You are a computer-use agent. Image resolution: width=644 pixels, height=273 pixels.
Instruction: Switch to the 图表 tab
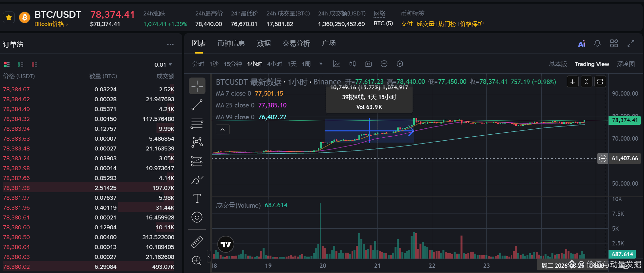pyautogui.click(x=199, y=43)
